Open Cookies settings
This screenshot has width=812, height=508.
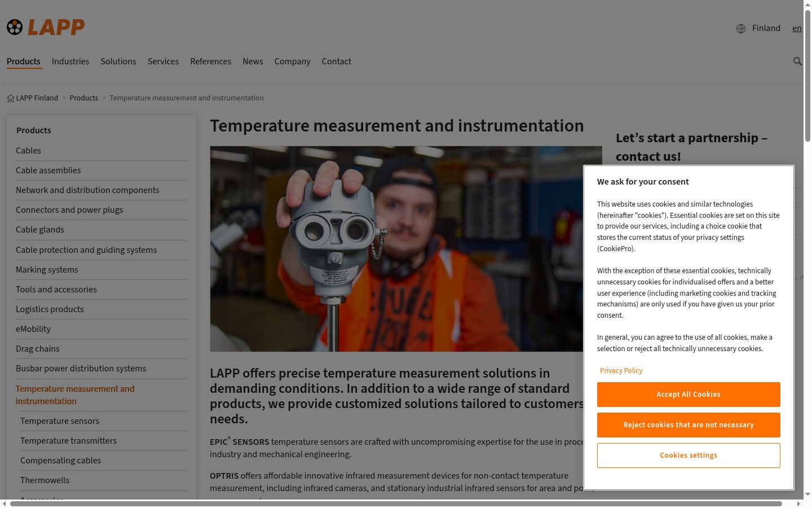click(x=689, y=456)
